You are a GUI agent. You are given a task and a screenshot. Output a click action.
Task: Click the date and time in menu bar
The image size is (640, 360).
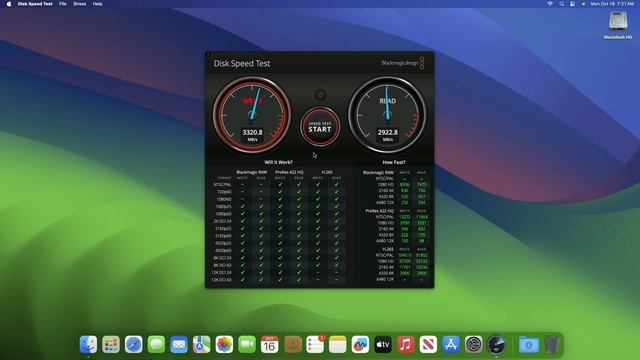click(612, 4)
